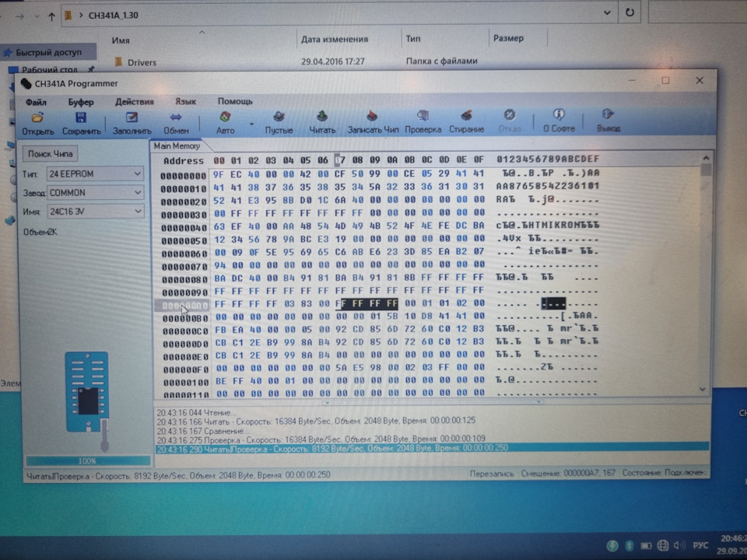
Task: Click the Выход (exit) toolbar icon
Action: click(608, 114)
